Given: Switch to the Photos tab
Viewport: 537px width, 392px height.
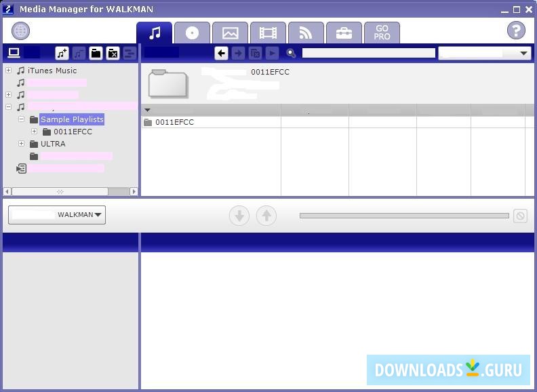Looking at the screenshot, I should (x=230, y=33).
